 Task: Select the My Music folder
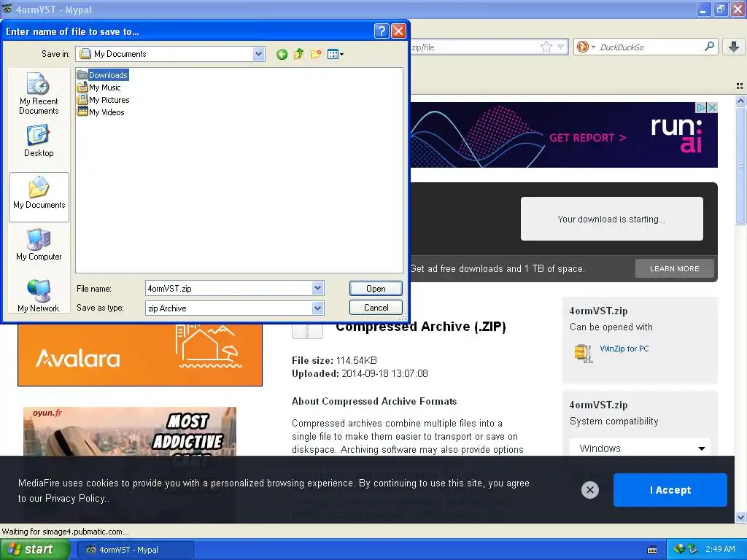click(99, 87)
